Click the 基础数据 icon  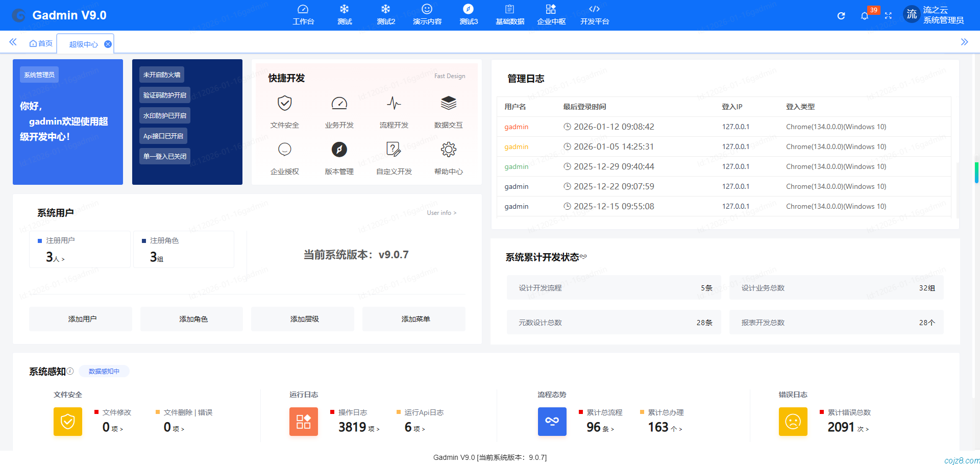(509, 14)
